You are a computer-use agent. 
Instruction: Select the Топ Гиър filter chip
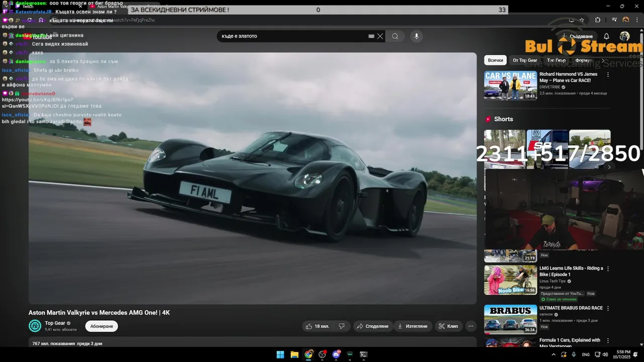[556, 60]
